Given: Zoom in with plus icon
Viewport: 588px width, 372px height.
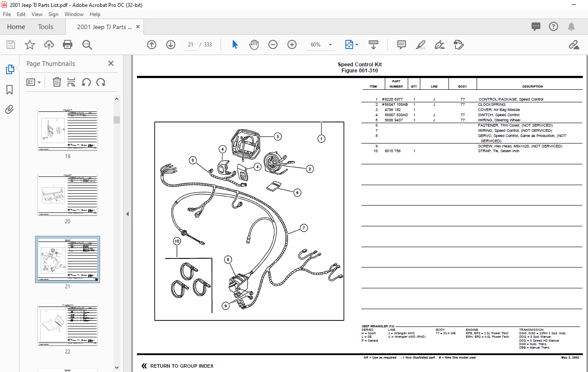Looking at the screenshot, I should pos(292,45).
